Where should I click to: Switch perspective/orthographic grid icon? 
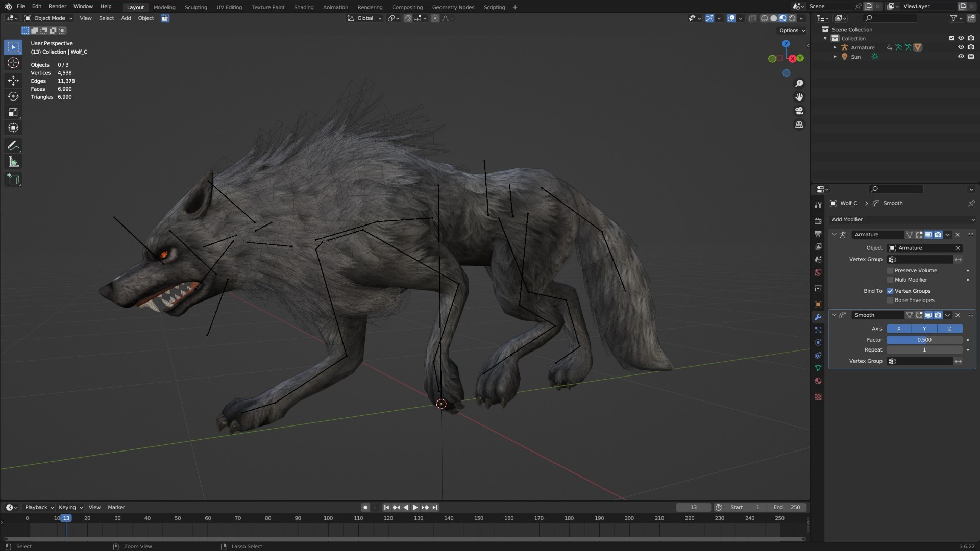799,124
